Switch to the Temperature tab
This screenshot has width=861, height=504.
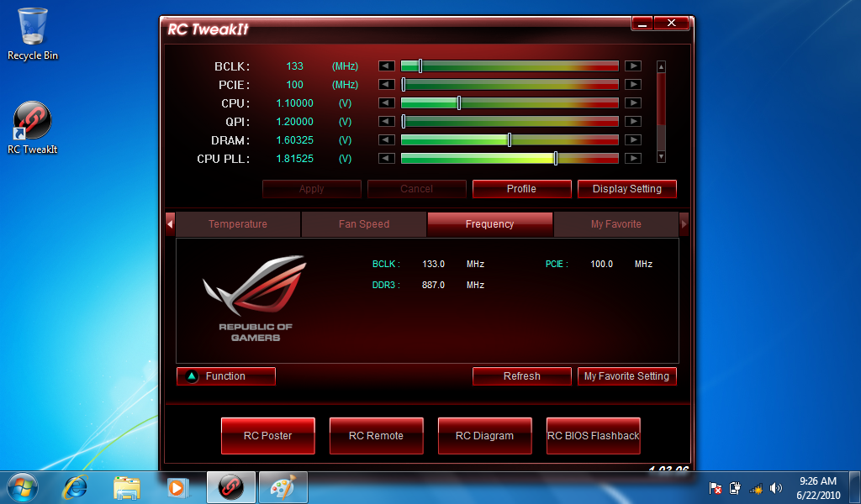tap(238, 224)
